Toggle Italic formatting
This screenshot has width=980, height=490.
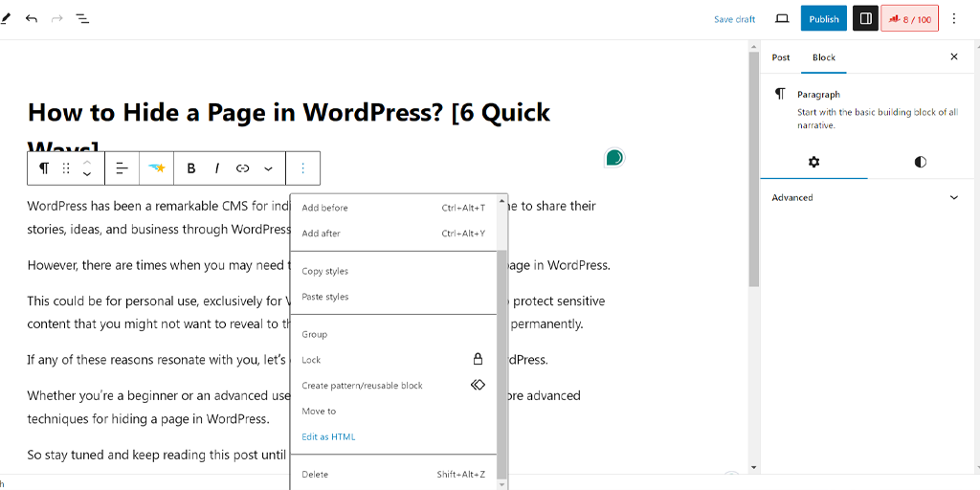coord(217,168)
